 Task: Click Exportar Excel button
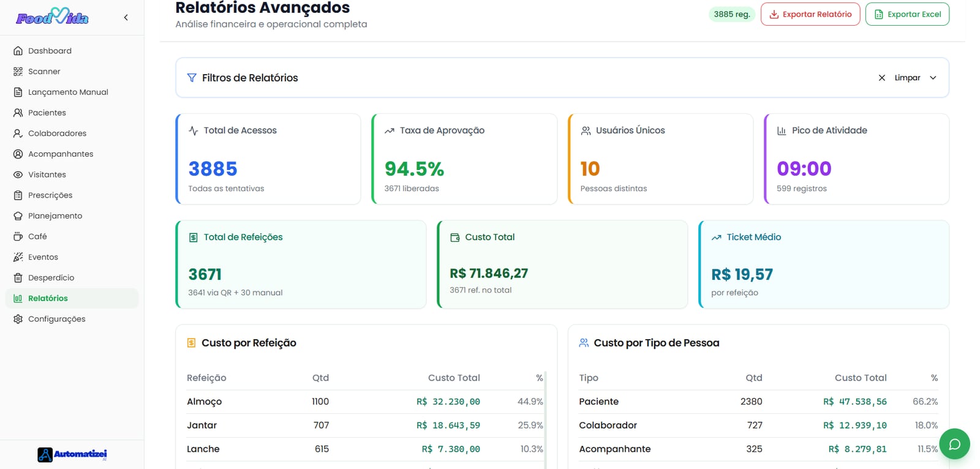(907, 14)
